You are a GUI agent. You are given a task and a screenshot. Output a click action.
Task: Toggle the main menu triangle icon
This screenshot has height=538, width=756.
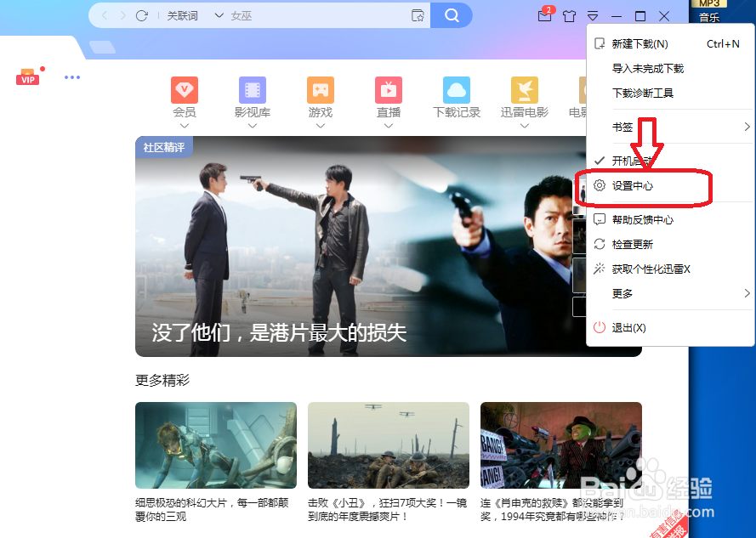click(x=593, y=16)
